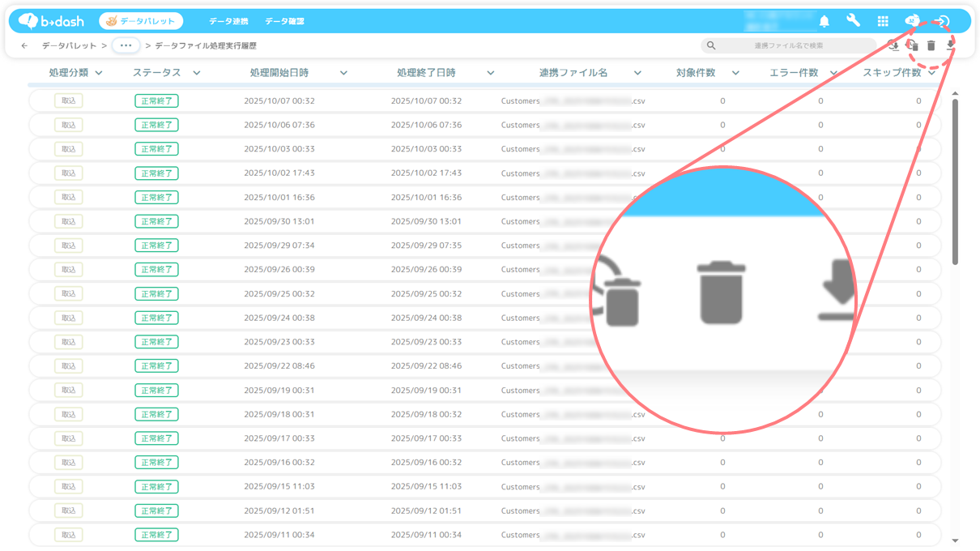The height and width of the screenshot is (551, 980).
Task: Open the データ連携 menu
Action: click(x=228, y=21)
